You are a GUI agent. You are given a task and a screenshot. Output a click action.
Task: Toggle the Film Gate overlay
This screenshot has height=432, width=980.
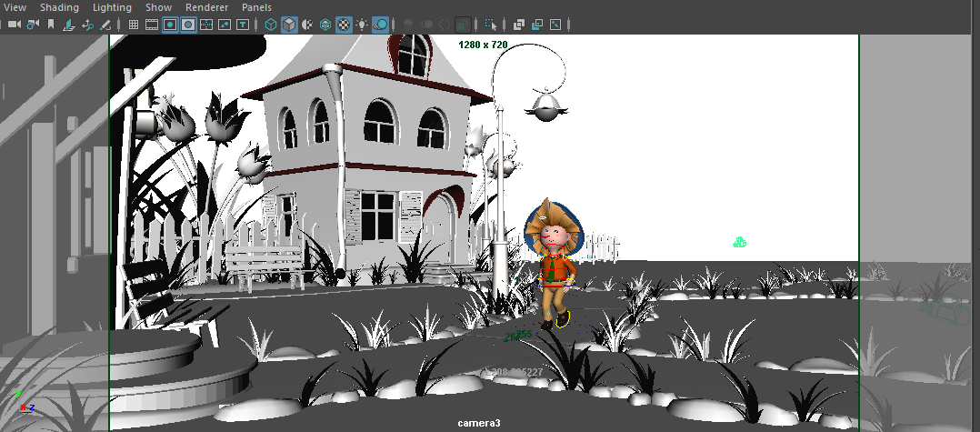151,25
